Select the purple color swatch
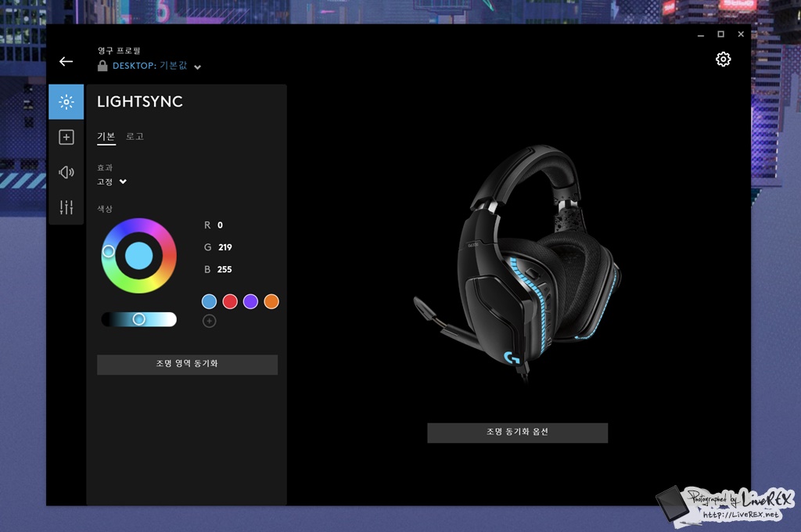The image size is (801, 532). [251, 301]
